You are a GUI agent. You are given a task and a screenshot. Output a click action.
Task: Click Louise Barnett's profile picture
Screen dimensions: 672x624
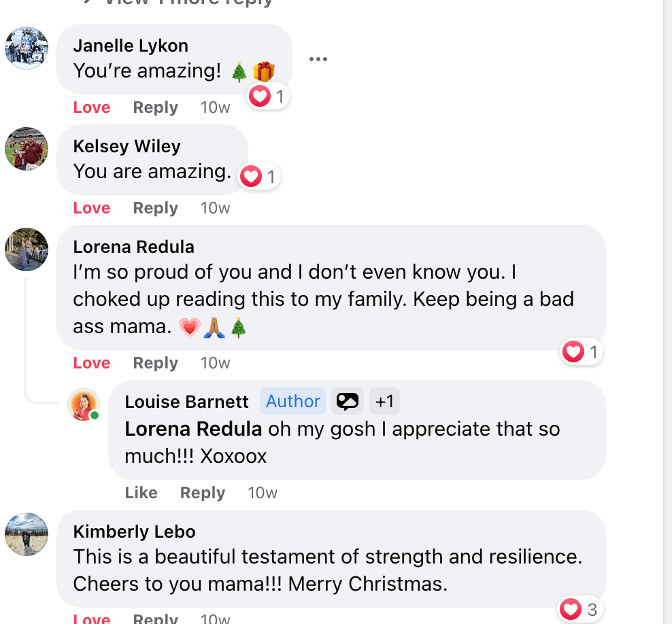click(x=84, y=404)
